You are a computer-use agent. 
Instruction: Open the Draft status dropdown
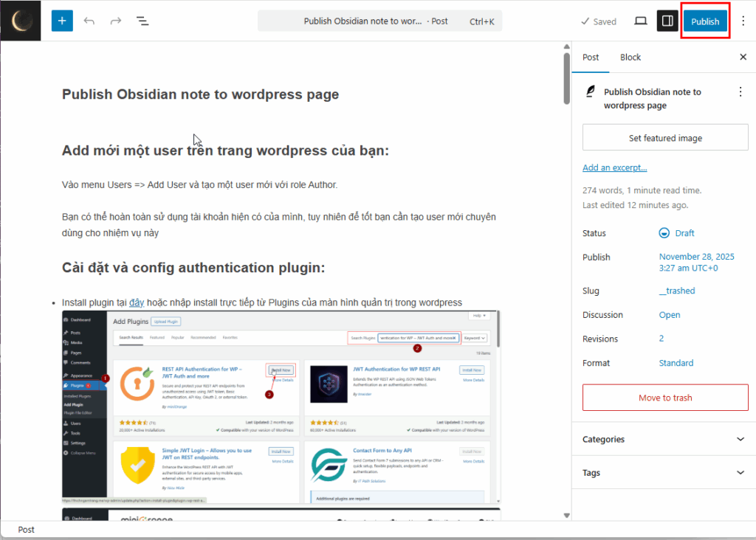pos(677,233)
